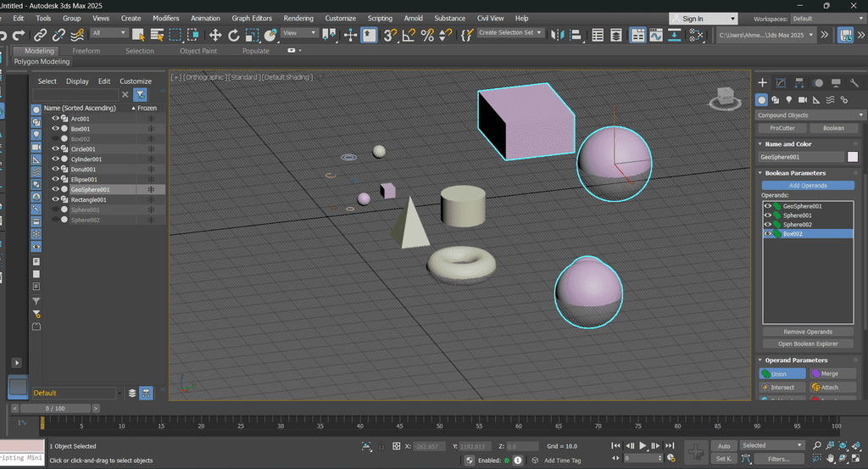Activate the Select Object tool
Viewport: 868px width, 469px height.
[x=138, y=36]
